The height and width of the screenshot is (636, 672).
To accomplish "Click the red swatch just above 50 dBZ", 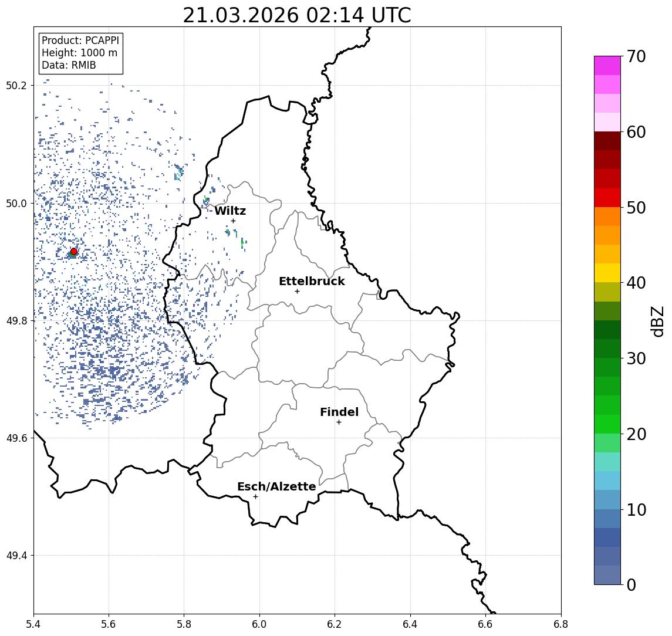I will (607, 198).
